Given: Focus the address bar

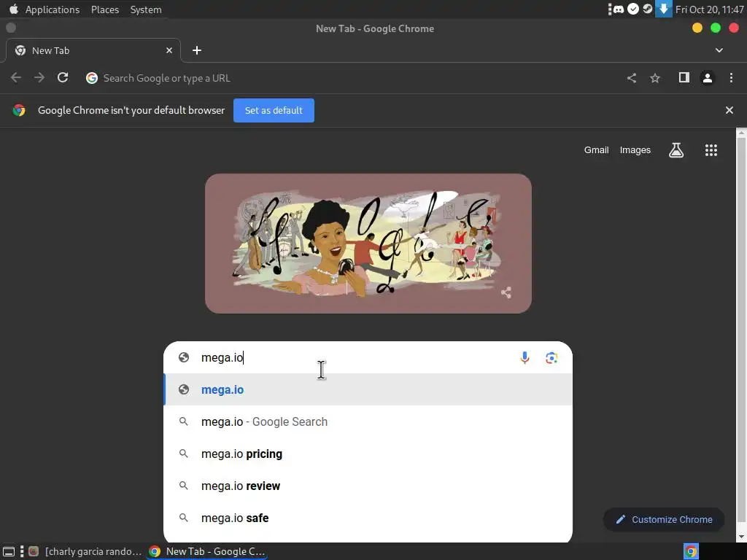Looking at the screenshot, I should click(352, 78).
